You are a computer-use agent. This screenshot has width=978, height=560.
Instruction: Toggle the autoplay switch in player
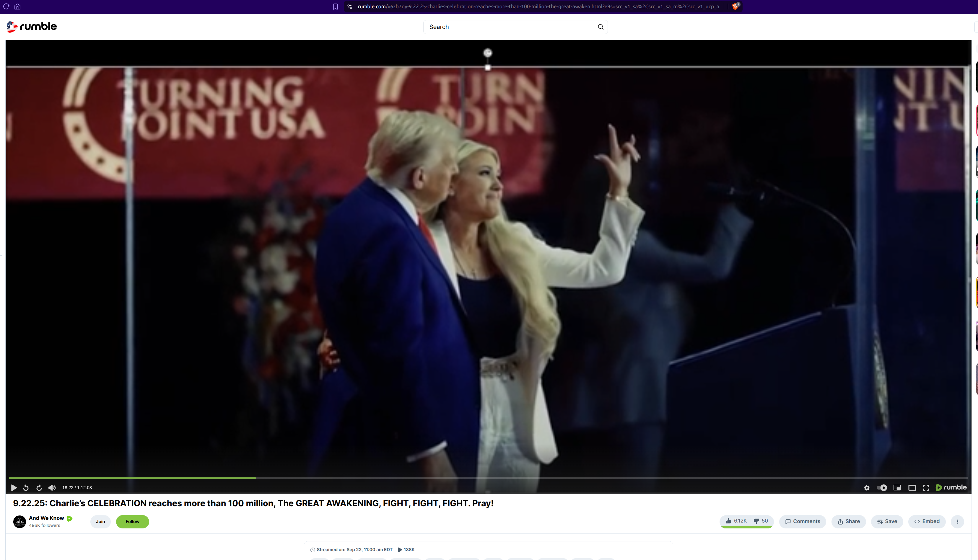[881, 488]
